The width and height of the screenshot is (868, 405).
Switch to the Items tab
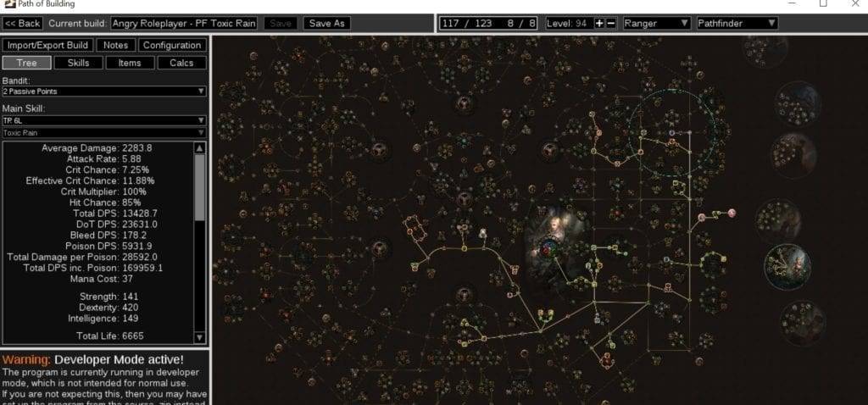131,63
